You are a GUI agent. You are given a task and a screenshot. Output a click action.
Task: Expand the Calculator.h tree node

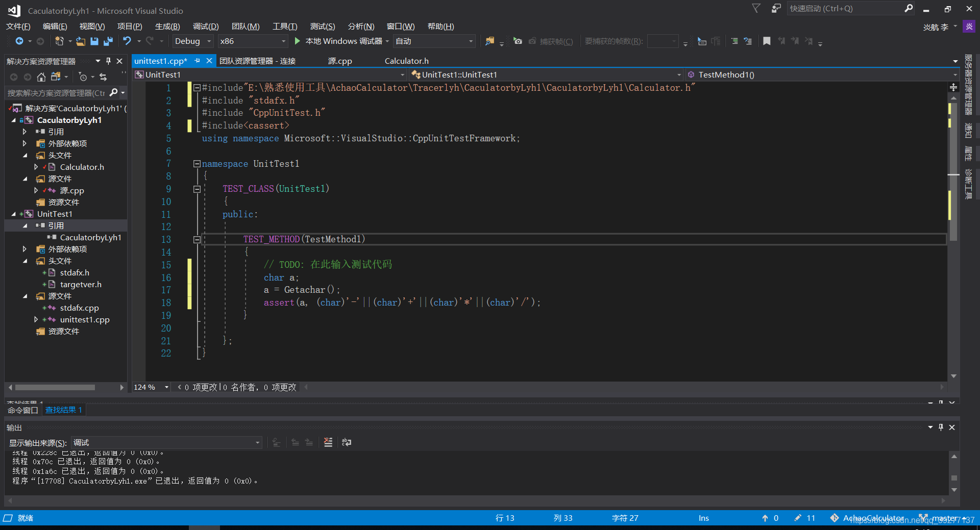point(36,167)
